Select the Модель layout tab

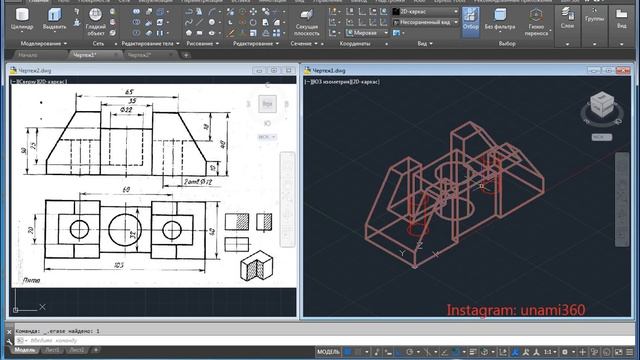coord(25,350)
